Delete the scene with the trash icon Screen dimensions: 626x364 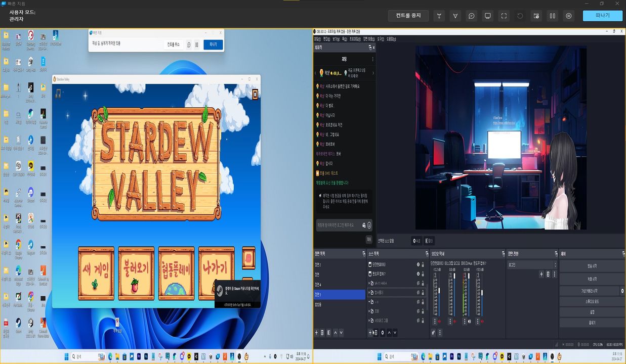pos(322,333)
